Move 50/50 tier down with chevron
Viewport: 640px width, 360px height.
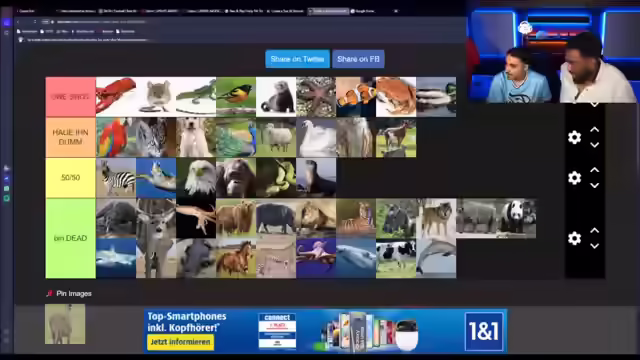coord(595,185)
